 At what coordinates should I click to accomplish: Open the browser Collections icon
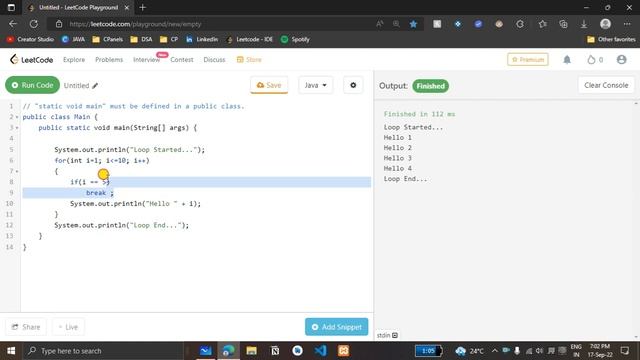point(563,24)
